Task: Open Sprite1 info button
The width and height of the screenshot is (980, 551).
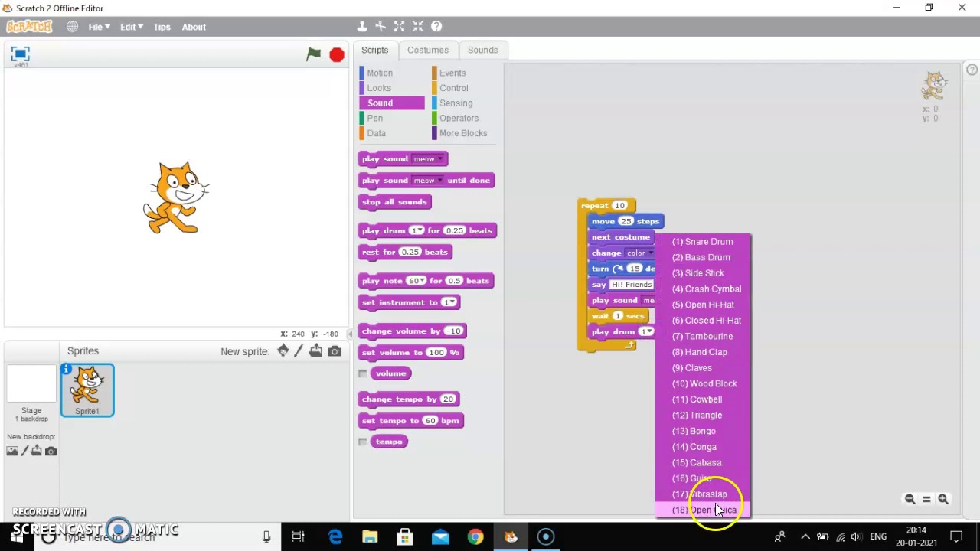Action: click(67, 370)
